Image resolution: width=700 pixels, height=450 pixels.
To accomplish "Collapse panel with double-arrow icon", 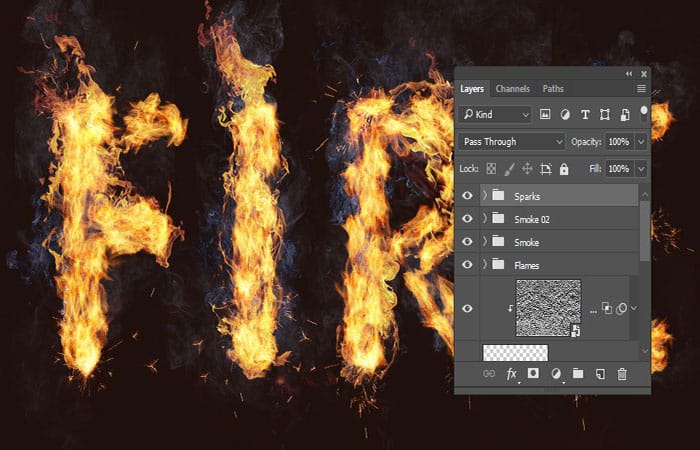I will (629, 74).
